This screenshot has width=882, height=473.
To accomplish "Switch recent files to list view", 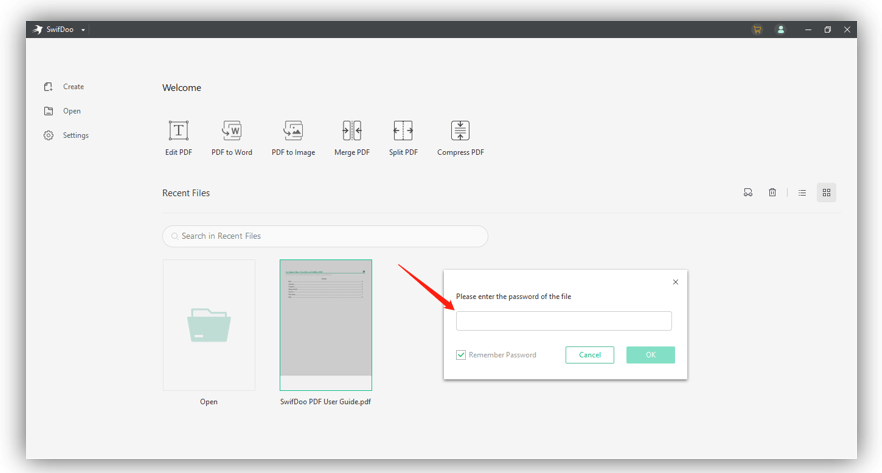I will click(802, 192).
